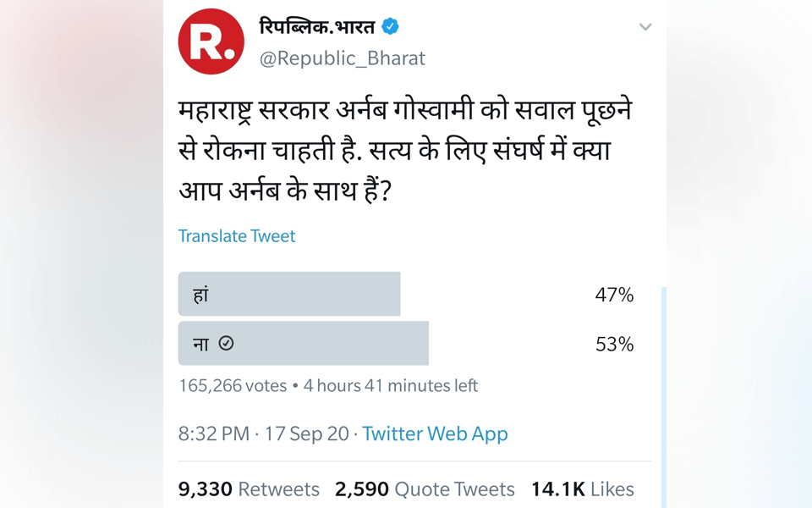This screenshot has width=812, height=508.
Task: Click the 47% poll result
Action: point(614,295)
